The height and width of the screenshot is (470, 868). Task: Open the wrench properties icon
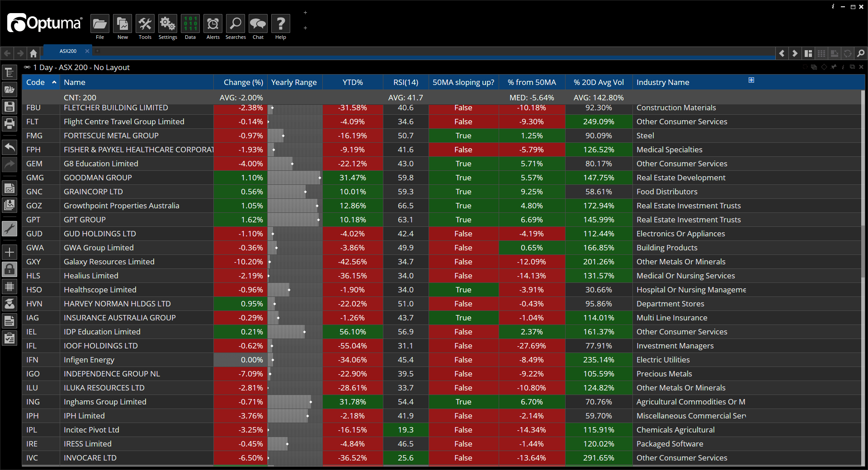coord(9,229)
